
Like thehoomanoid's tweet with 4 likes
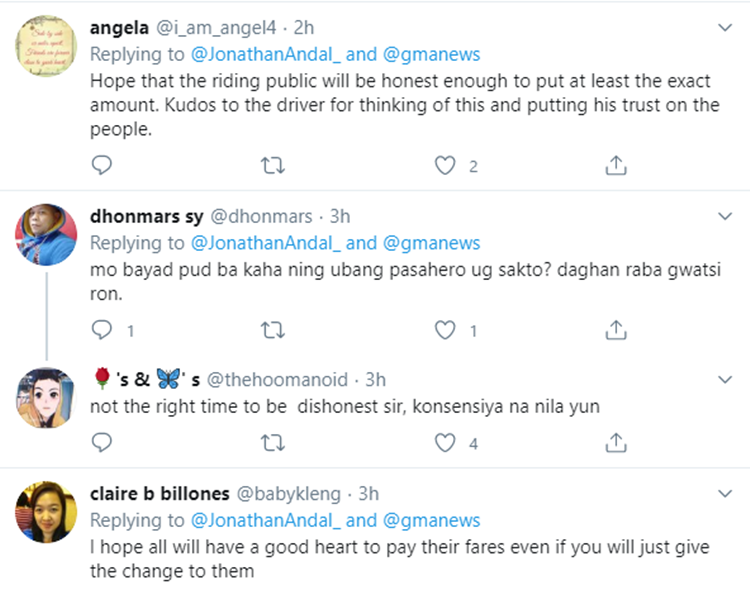pos(445,442)
